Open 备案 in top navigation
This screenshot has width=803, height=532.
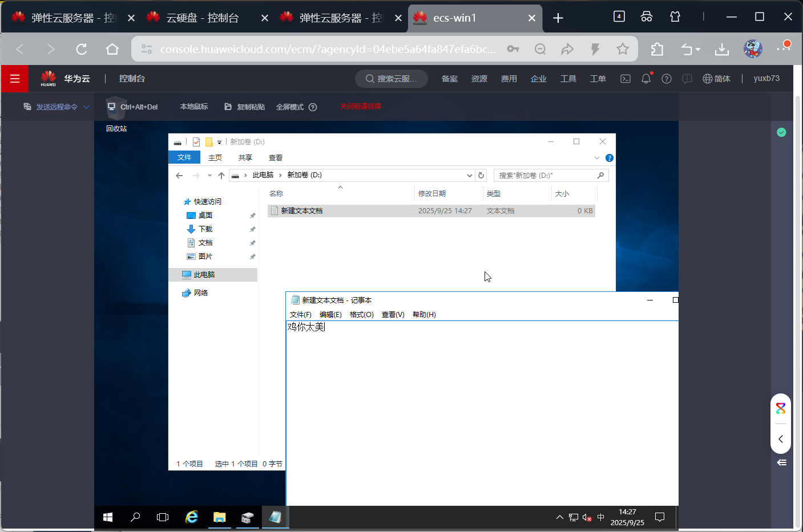450,79
